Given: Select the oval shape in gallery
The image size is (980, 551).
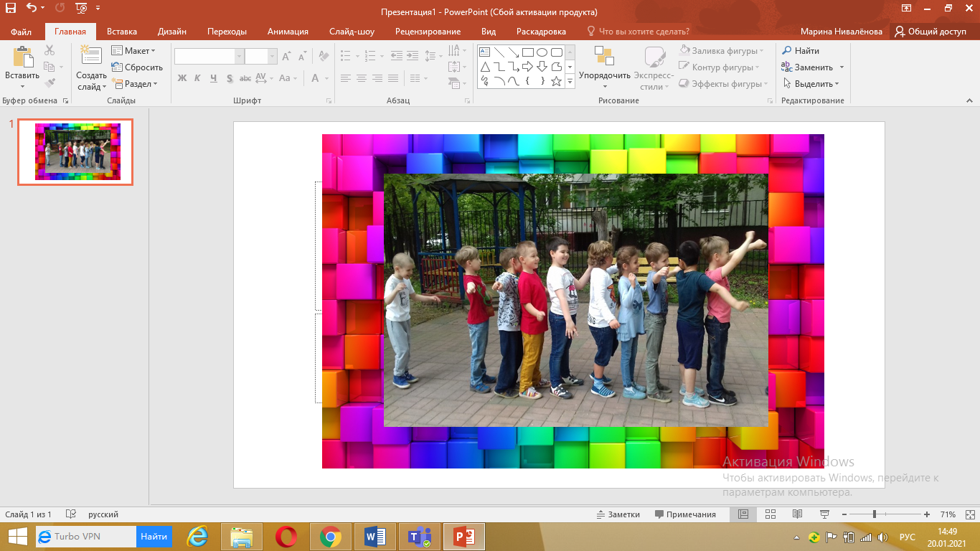Looking at the screenshot, I should coord(542,52).
